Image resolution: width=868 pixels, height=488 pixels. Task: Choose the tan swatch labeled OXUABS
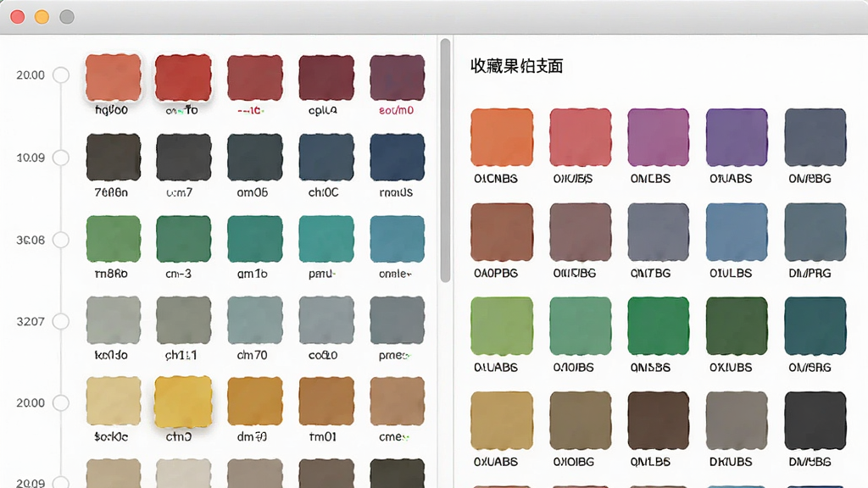[502, 420]
